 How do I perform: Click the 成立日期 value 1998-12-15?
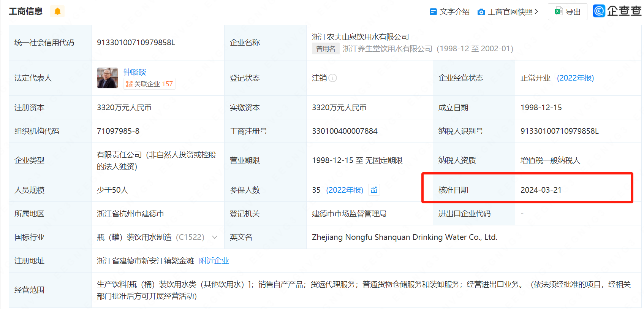[x=541, y=108]
